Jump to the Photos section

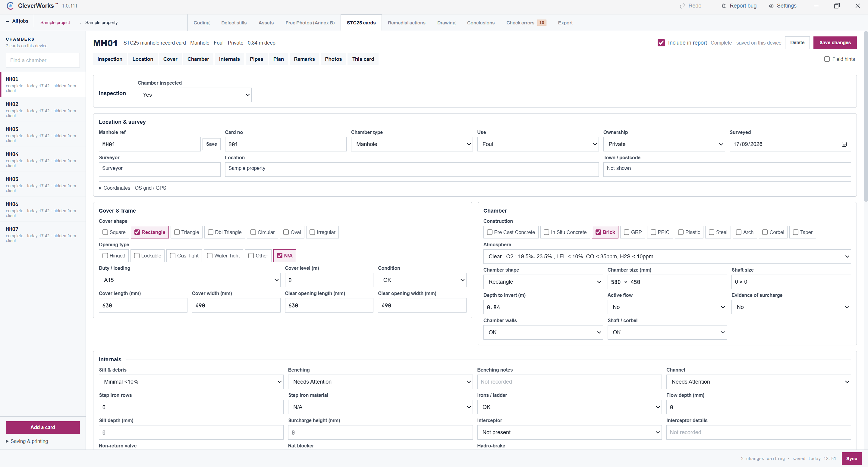point(333,59)
